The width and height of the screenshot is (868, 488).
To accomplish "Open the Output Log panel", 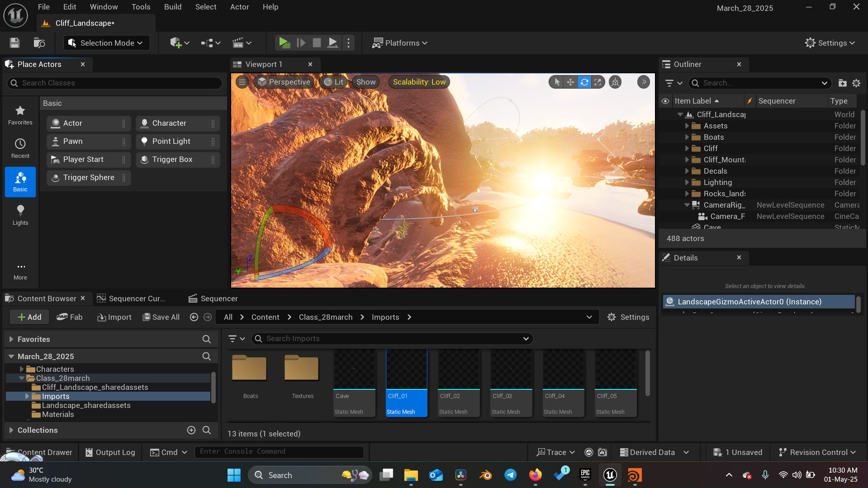I will 110,452.
